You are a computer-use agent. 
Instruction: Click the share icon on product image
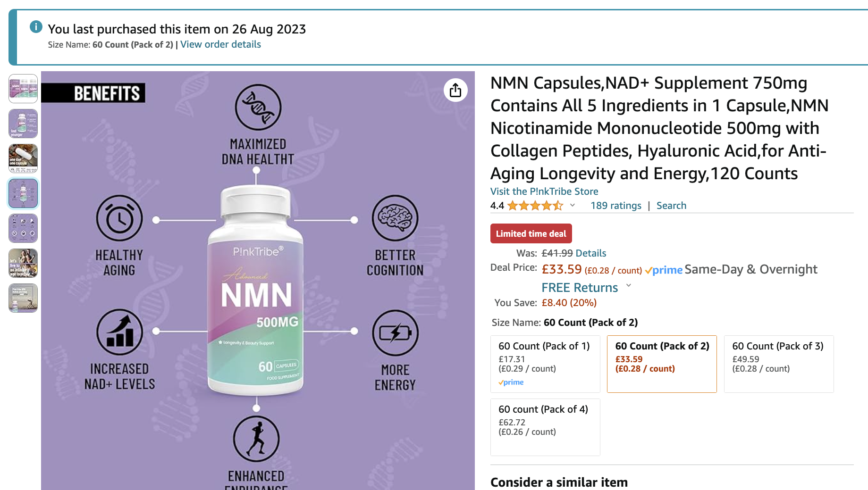[455, 90]
